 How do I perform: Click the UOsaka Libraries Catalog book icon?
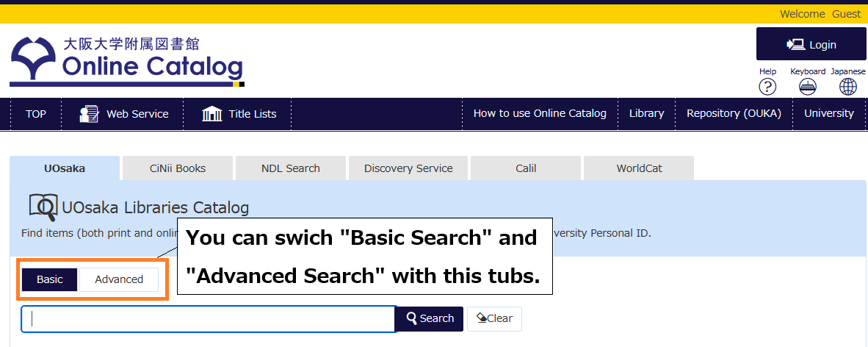(x=43, y=207)
